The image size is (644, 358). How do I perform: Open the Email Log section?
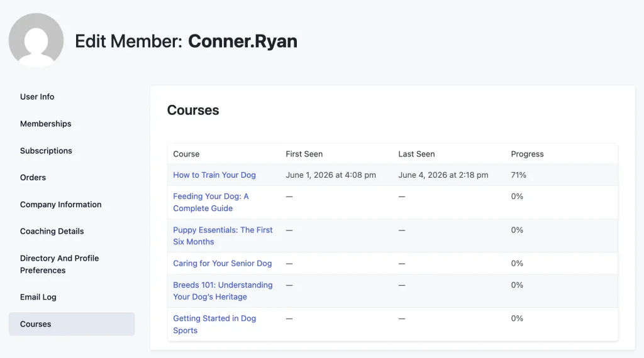point(38,297)
